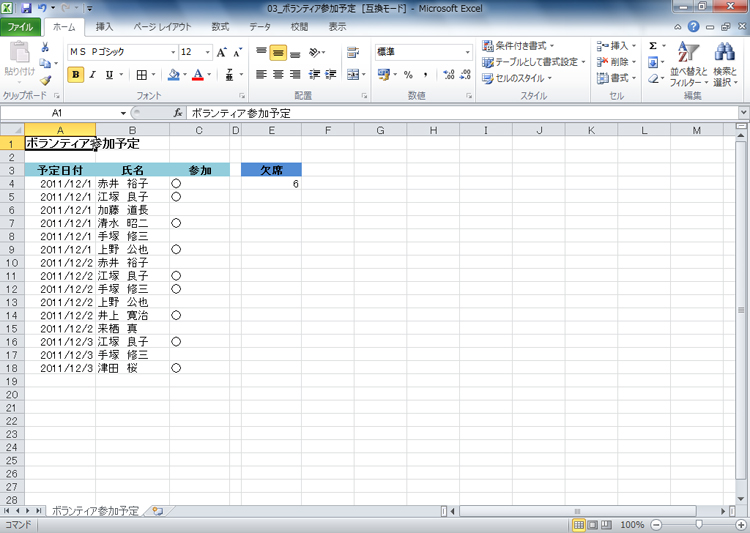750x533 pixels.
Task: Open Excel Help question mark icon
Action: tap(694, 27)
